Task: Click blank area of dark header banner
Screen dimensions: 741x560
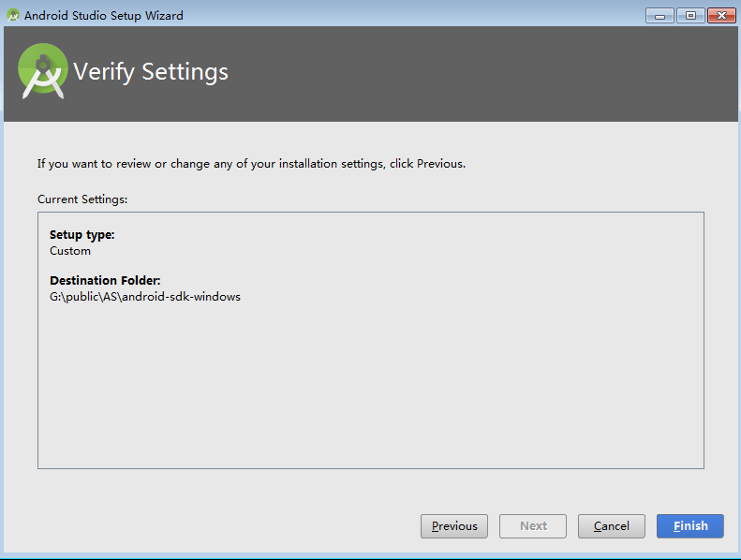Action: 487,75
